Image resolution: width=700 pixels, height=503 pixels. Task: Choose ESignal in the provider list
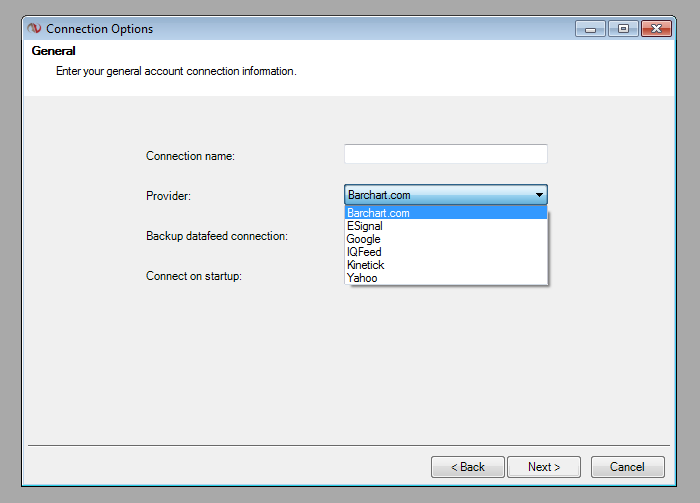pyautogui.click(x=364, y=226)
